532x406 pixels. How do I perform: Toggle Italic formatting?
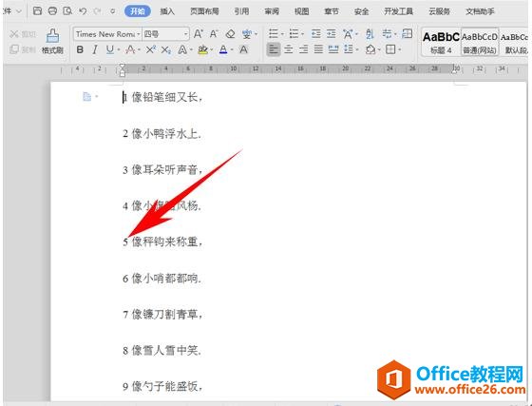point(95,49)
